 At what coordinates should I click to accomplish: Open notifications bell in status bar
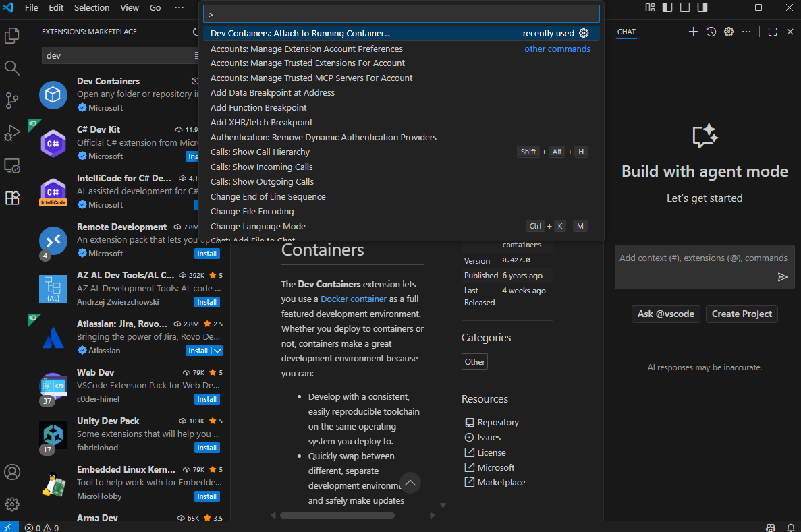click(x=791, y=527)
